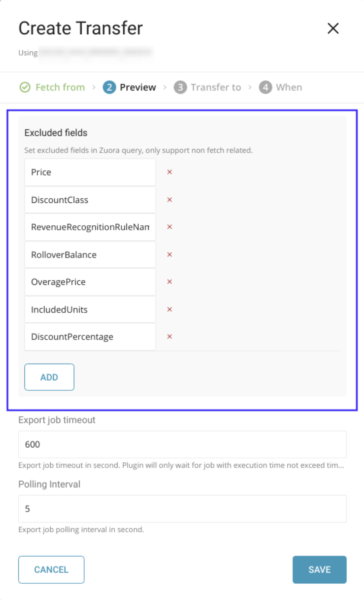Delete the RolloverBalance excluded field
This screenshot has width=364, height=600.
[x=169, y=255]
